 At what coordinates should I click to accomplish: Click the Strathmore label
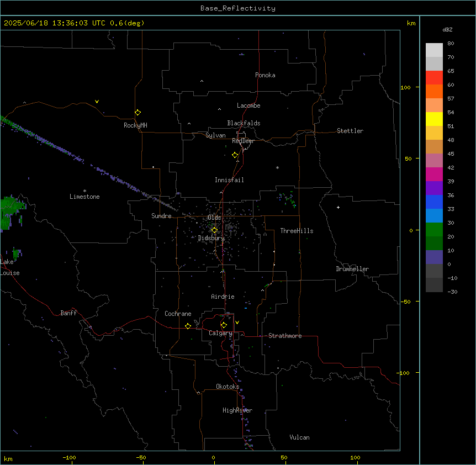pos(285,336)
